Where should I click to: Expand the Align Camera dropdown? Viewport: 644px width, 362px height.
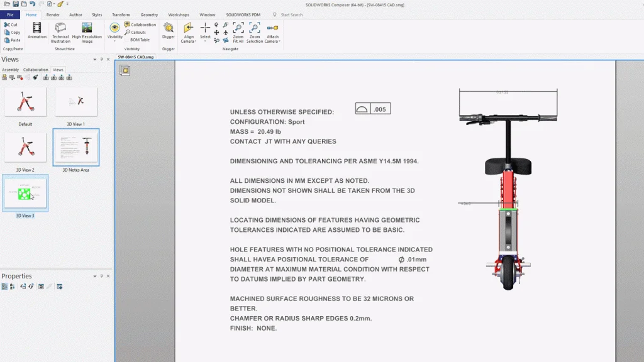pyautogui.click(x=189, y=41)
